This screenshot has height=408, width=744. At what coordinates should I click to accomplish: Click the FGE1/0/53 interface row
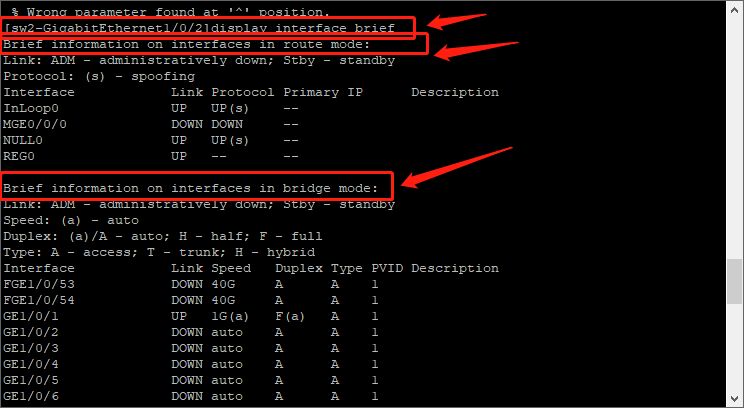[191, 284]
